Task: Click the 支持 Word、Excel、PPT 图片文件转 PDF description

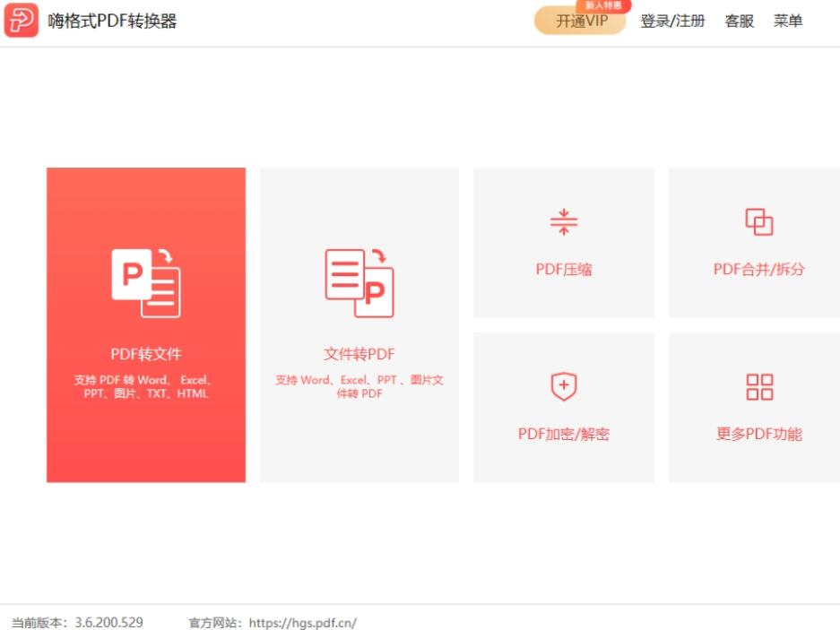Action: [x=359, y=387]
